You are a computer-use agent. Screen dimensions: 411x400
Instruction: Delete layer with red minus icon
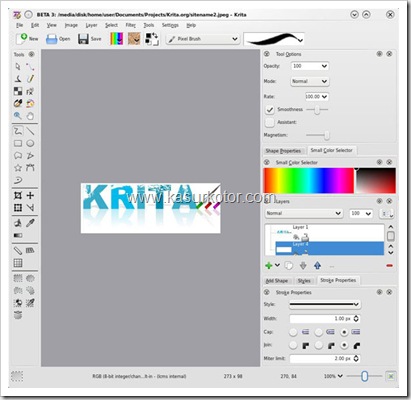(389, 265)
